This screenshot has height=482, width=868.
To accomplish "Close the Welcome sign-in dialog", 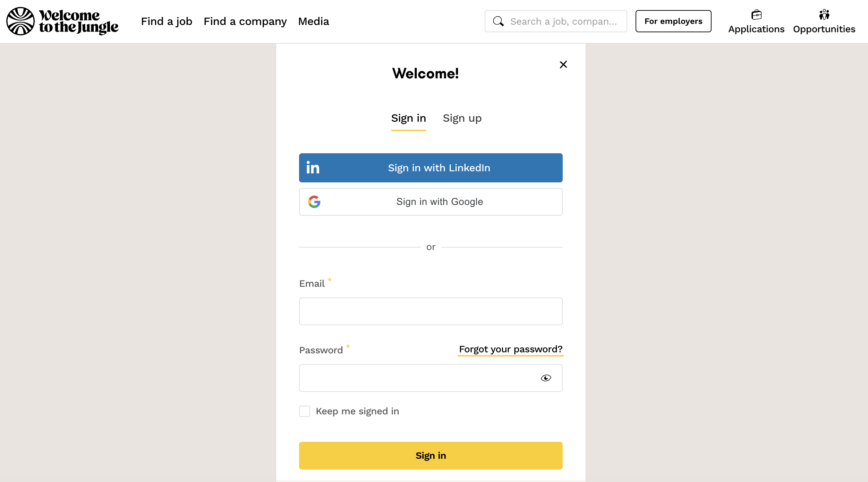I will [563, 64].
